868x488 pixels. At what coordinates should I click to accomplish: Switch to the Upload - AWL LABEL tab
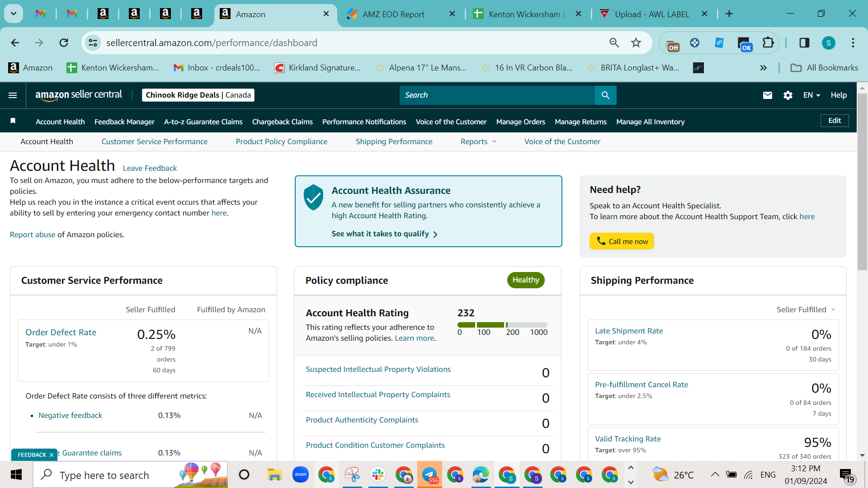(x=654, y=14)
